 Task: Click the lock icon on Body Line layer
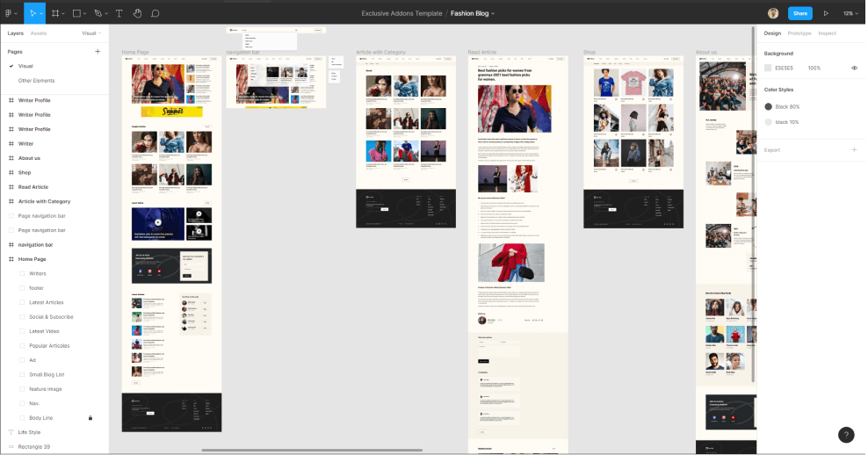tap(90, 418)
